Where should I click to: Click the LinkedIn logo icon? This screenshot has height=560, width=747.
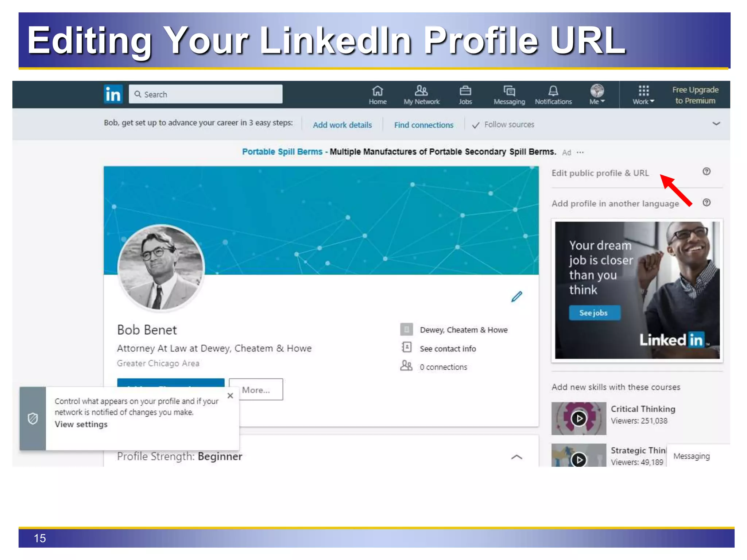[x=113, y=94]
